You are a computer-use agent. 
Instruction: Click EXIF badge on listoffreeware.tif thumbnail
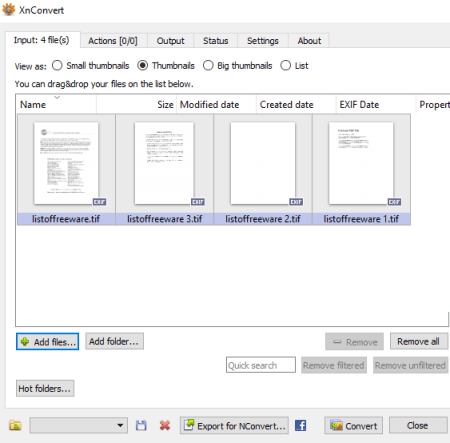(x=99, y=202)
